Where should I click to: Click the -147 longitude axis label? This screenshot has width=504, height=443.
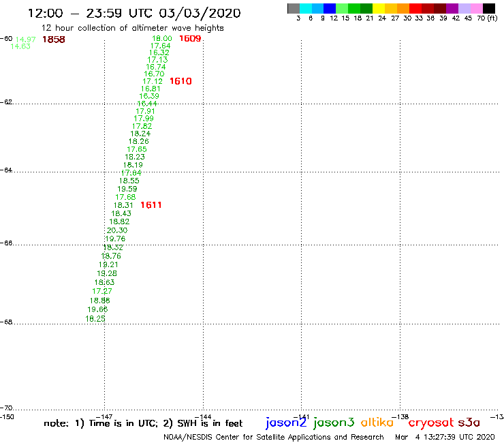pyautogui.click(x=104, y=416)
